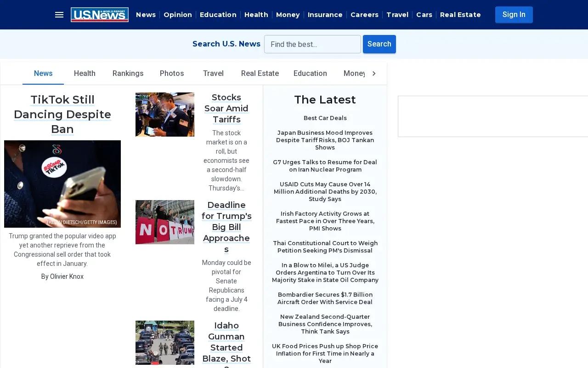Read Bombardier $1.7 Billion order story
This screenshot has width=588, height=368.
[325, 299]
